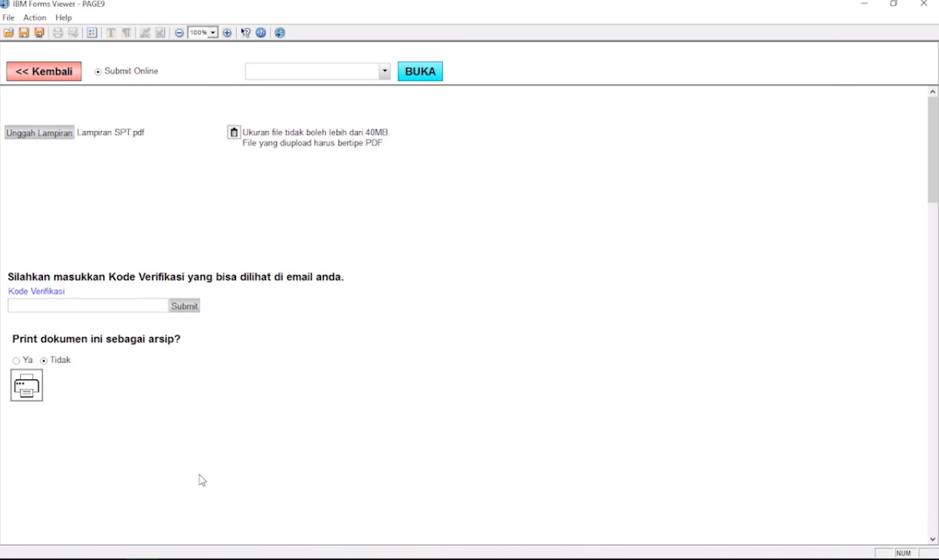Toggle paragraph marks with the ¶ icon
The height and width of the screenshot is (560, 939).
(x=127, y=32)
